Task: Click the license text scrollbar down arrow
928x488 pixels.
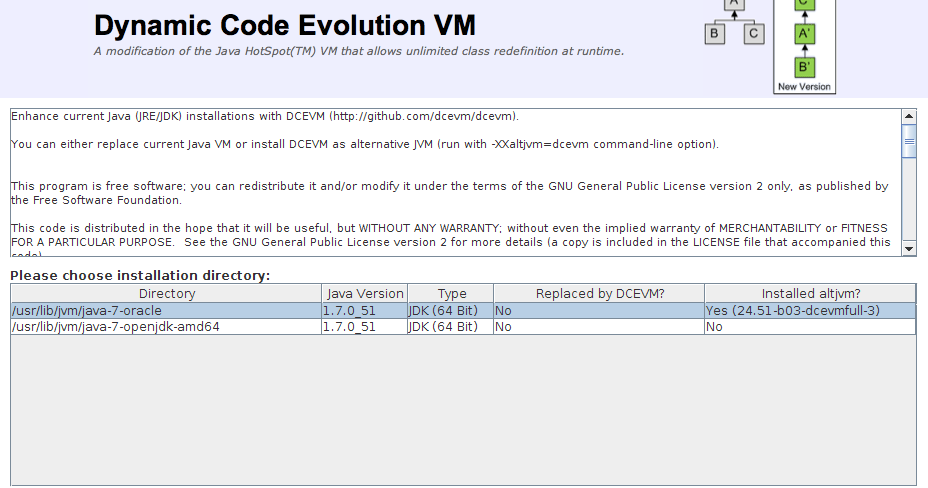Action: [x=909, y=249]
